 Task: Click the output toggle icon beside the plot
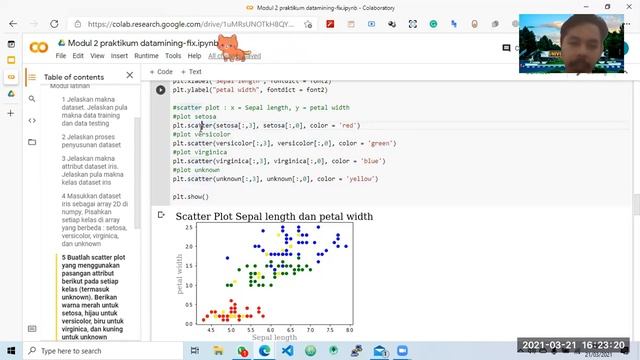[x=161, y=215]
